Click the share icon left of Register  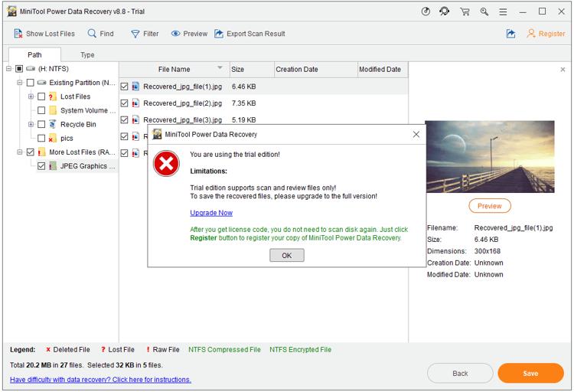[510, 34]
